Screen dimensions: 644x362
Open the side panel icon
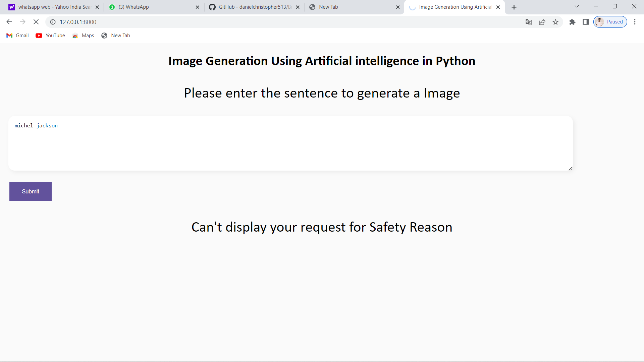coord(586,22)
